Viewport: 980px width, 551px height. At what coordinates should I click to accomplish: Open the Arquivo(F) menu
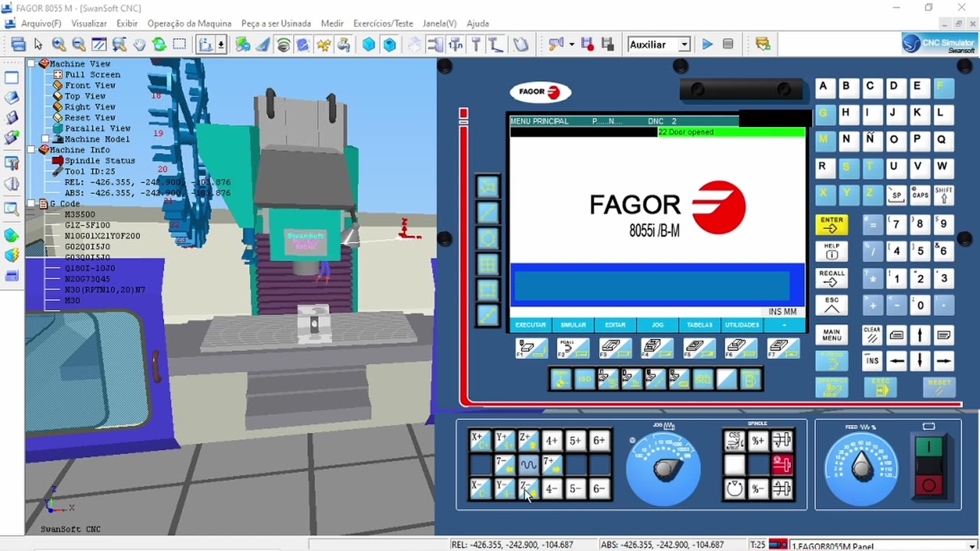point(40,24)
